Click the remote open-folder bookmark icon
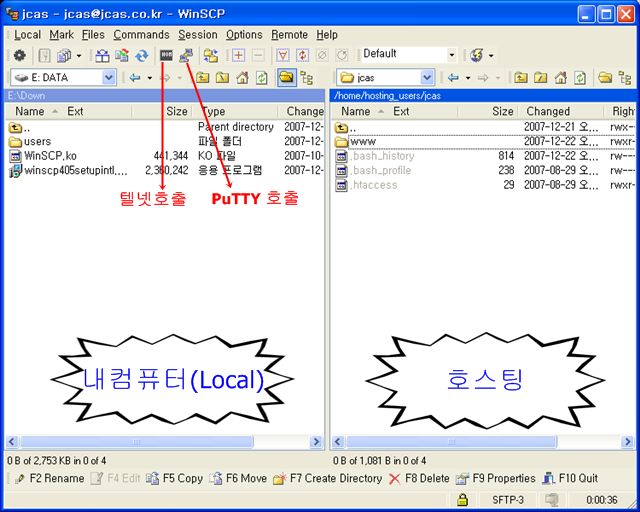This screenshot has width=640, height=512. 605,78
